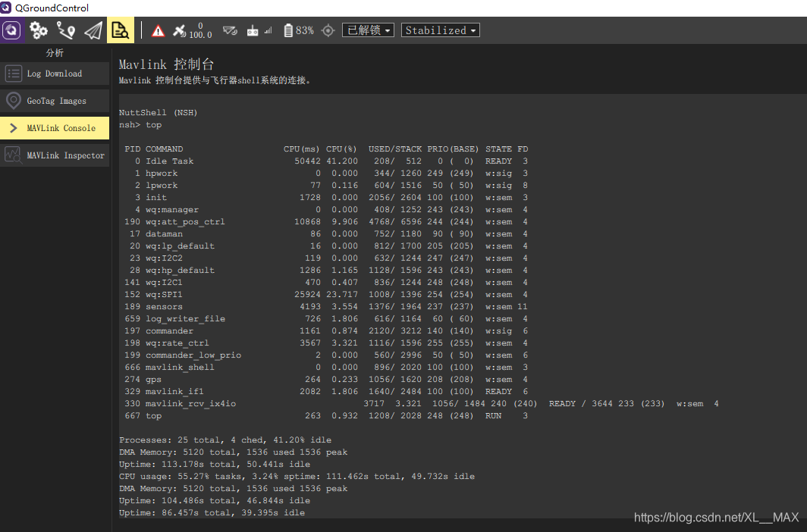
Task: Open RC signal strength indicator
Action: click(259, 31)
